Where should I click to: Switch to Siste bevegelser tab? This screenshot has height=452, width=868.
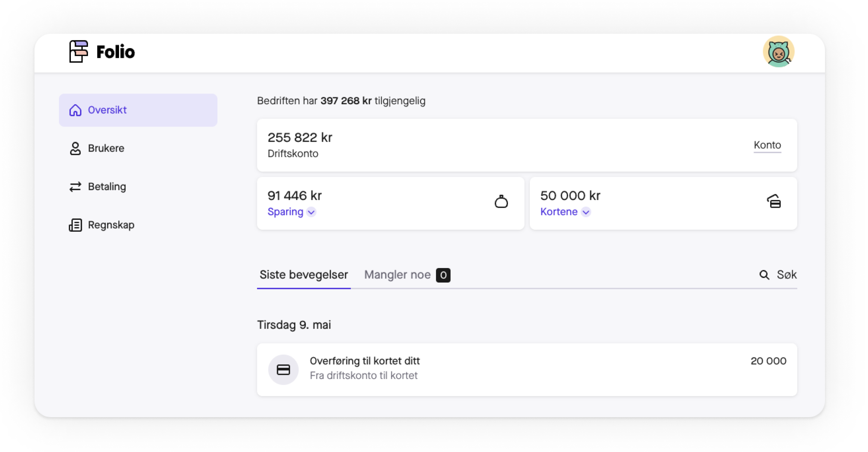click(303, 275)
